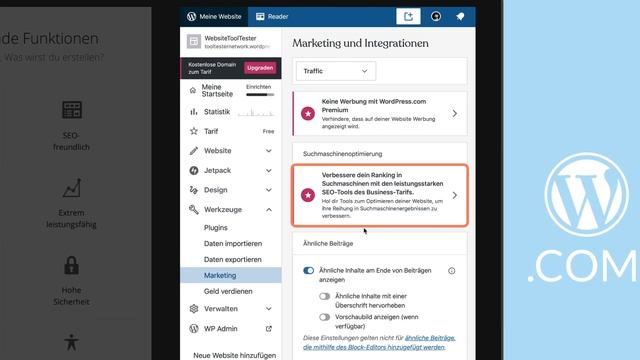Expand the Design menu chevron
640x360 pixels.
[x=269, y=190]
